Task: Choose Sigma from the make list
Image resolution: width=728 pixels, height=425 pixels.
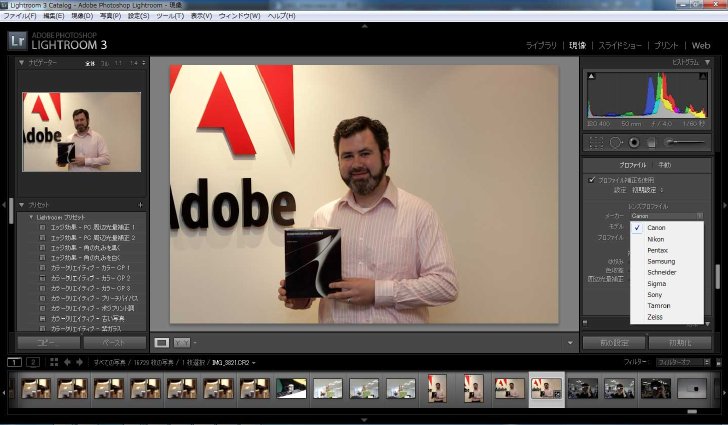Action: [667, 284]
